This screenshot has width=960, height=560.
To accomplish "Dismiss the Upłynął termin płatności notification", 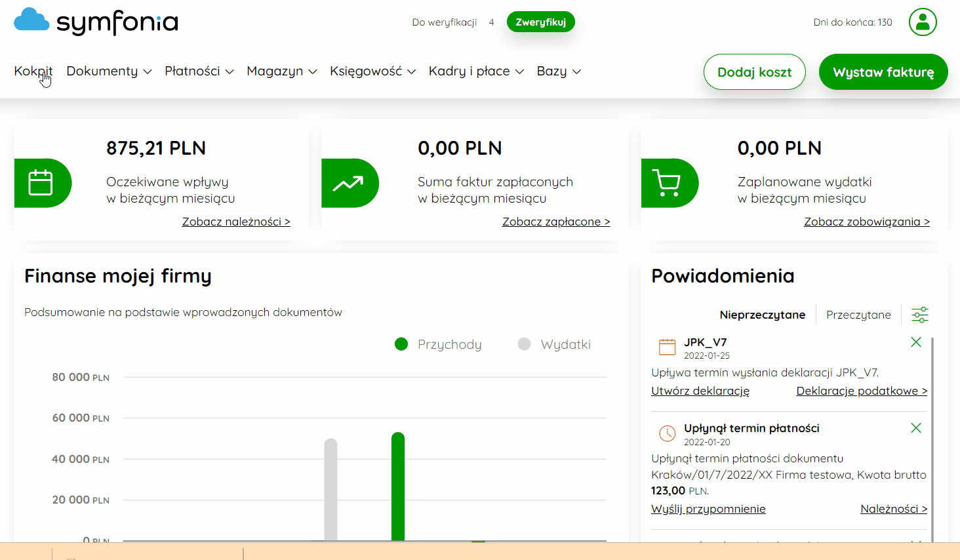I will click(916, 428).
